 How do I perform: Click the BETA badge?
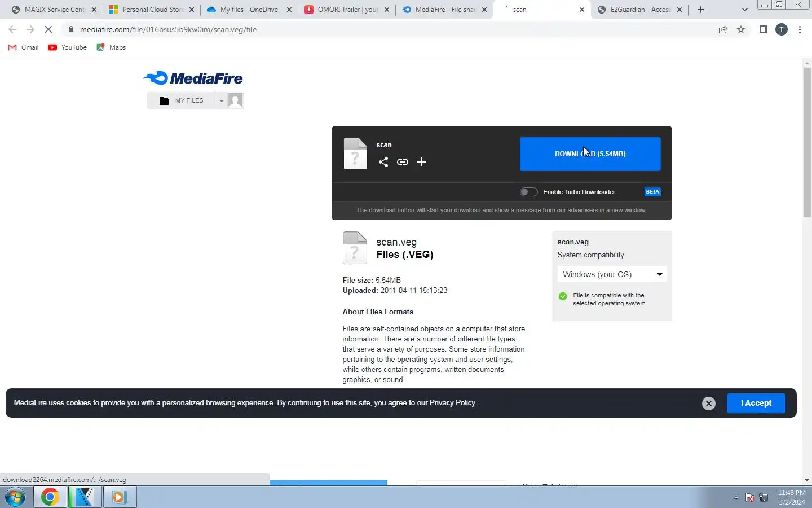pyautogui.click(x=652, y=192)
